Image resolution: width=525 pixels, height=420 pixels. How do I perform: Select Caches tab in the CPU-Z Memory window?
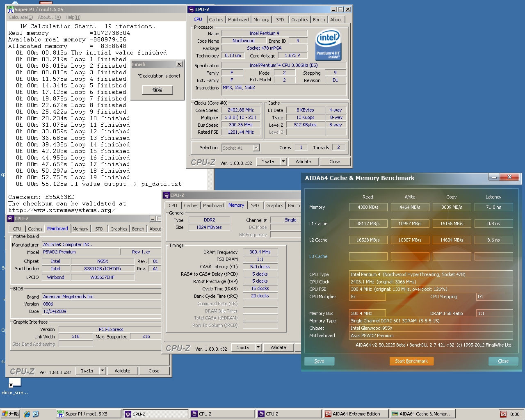click(191, 205)
